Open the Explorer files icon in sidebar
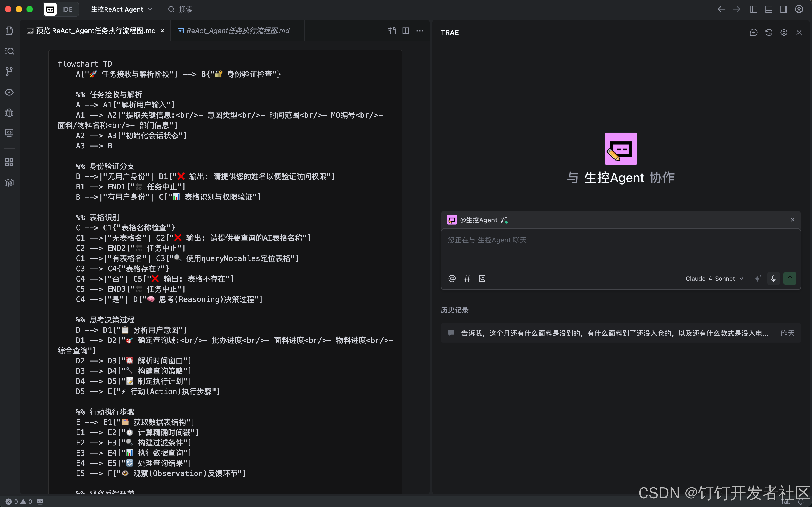 [x=9, y=31]
